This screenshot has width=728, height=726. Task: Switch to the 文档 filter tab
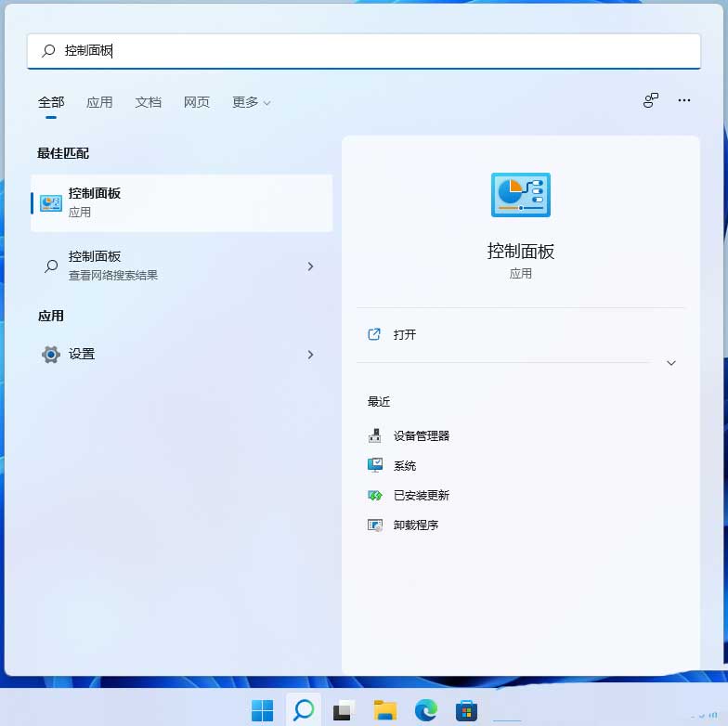pyautogui.click(x=148, y=102)
